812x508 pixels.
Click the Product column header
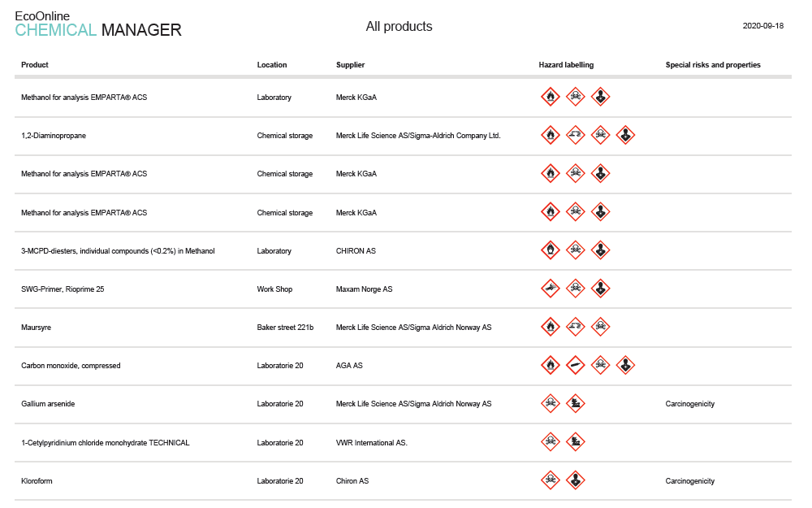(x=35, y=65)
